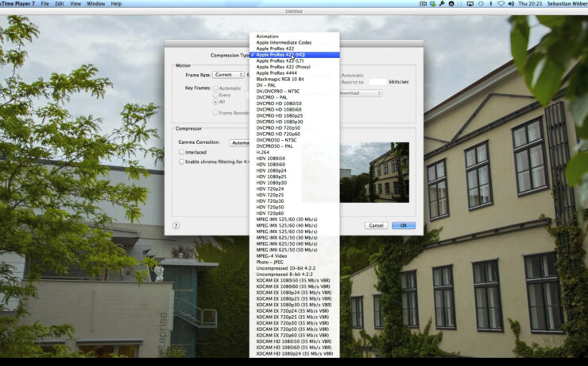Open the Edit menu
The width and height of the screenshot is (588, 366).
[60, 4]
